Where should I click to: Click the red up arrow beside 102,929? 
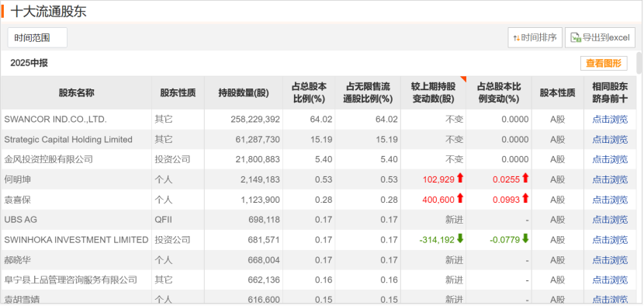[460, 178]
